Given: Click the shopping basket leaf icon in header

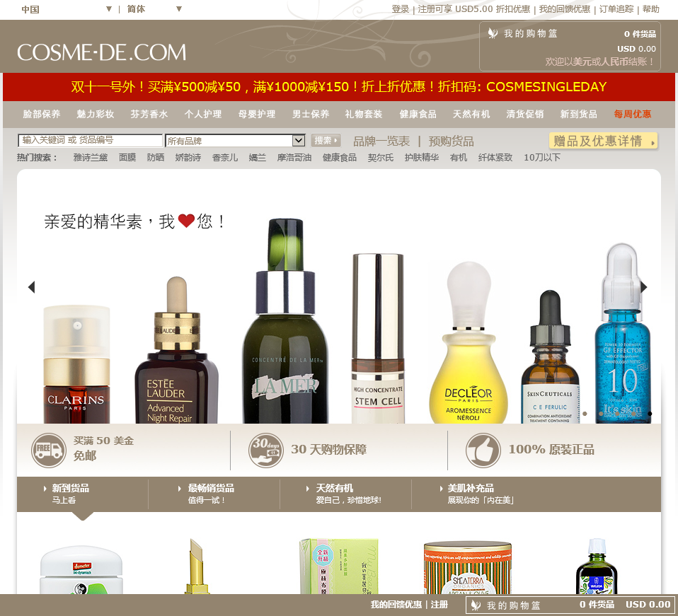Looking at the screenshot, I should point(493,33).
